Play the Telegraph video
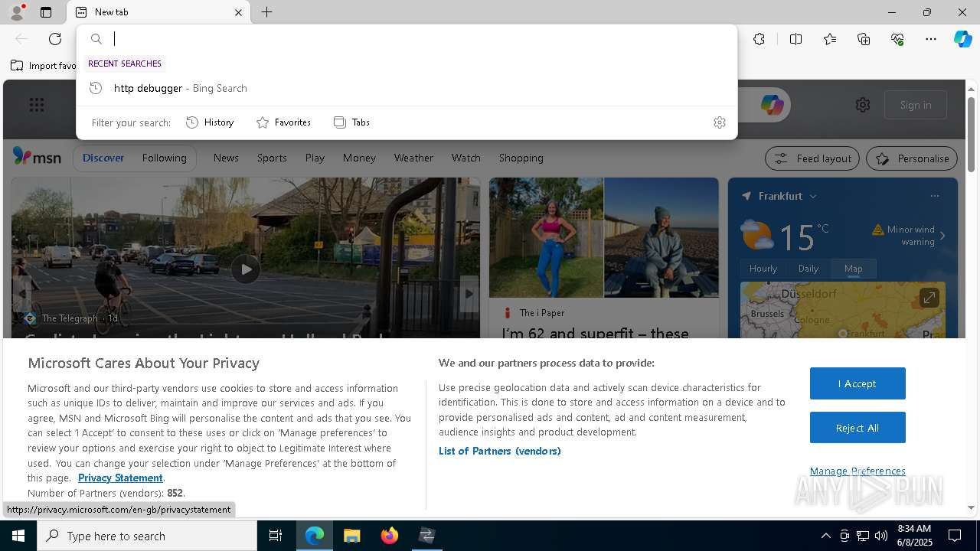980x551 pixels. (x=245, y=269)
